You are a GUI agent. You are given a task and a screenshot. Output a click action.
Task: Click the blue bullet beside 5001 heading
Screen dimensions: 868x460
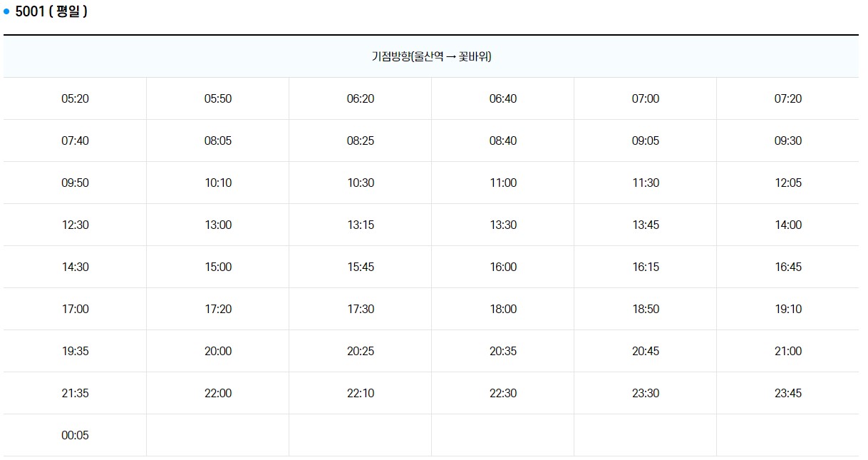click(x=7, y=12)
